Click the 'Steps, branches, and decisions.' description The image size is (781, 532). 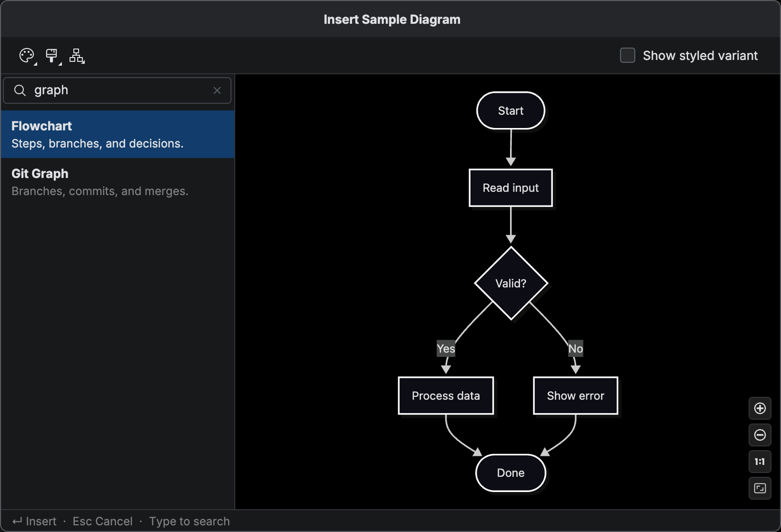click(97, 144)
